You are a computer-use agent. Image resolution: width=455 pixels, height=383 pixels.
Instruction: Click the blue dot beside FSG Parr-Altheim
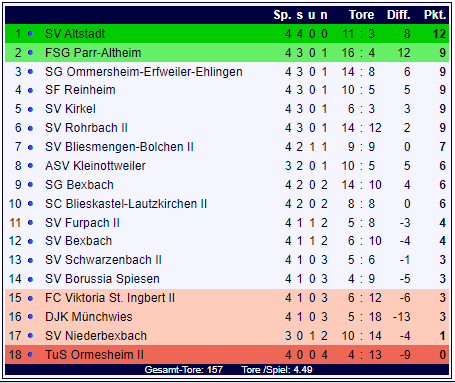point(30,53)
